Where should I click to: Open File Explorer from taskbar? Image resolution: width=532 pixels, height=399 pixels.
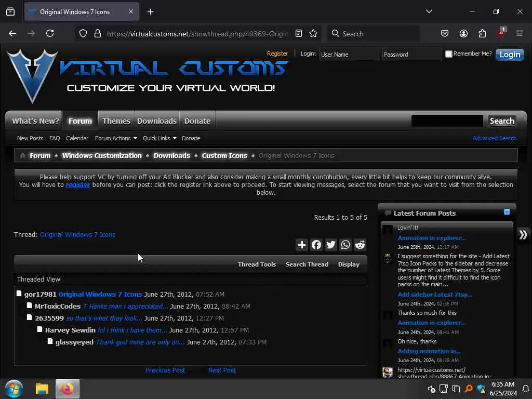(x=42, y=389)
